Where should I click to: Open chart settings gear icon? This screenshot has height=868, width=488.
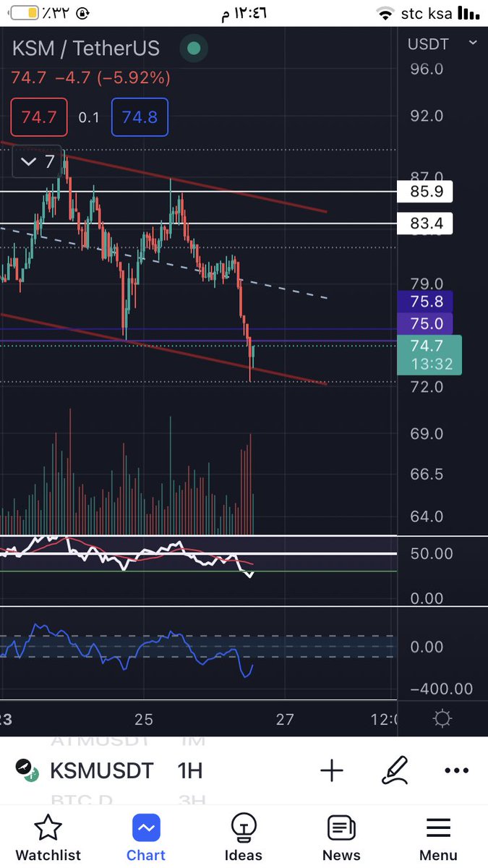pos(442,718)
